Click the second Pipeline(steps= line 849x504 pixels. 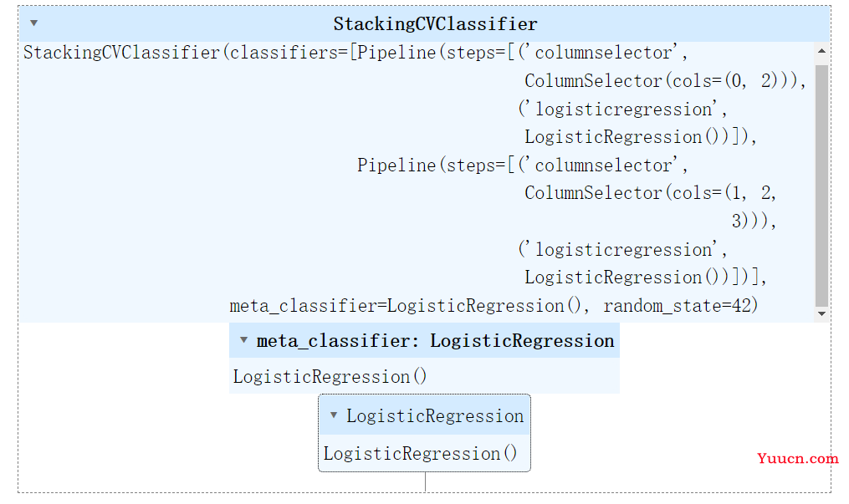(523, 165)
